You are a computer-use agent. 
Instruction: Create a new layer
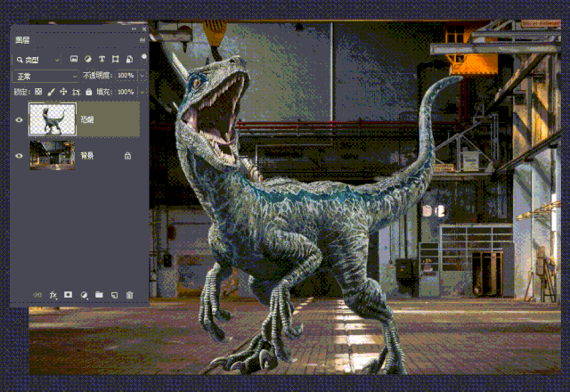coord(114,295)
